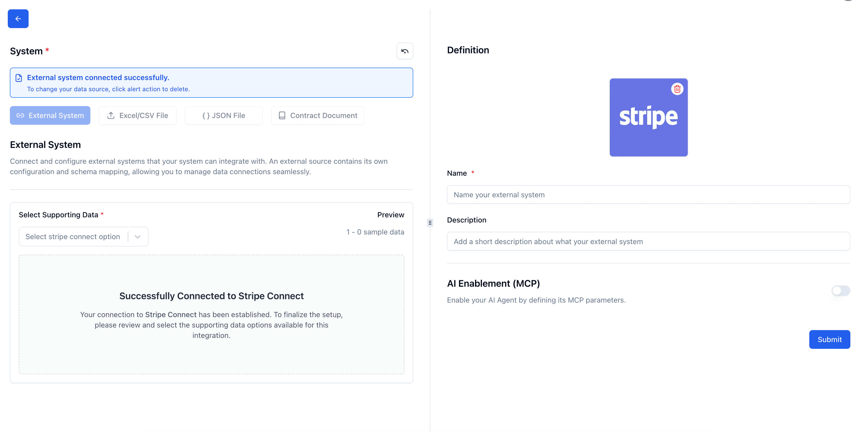Click the book icon on Contract Document

coord(282,115)
